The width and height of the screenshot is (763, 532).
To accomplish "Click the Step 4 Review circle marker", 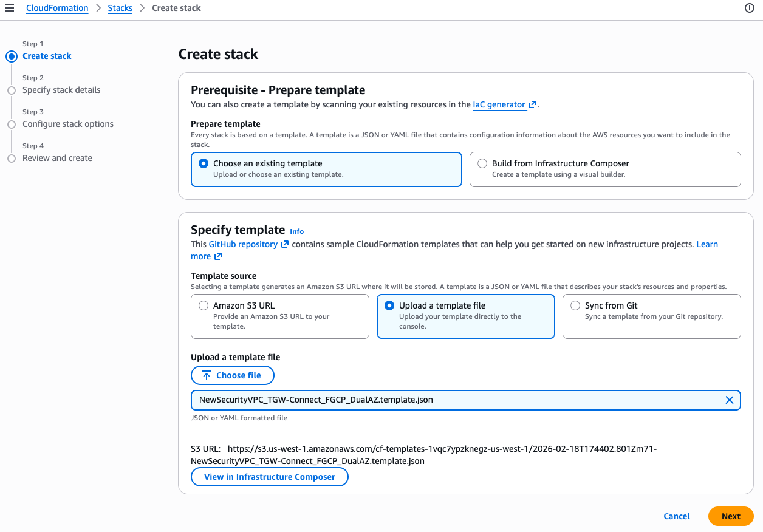I will click(11, 159).
